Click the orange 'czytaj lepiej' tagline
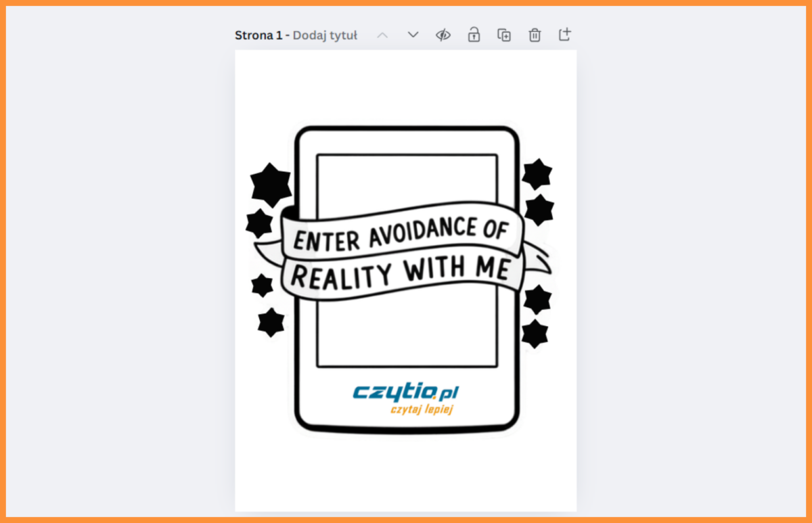Viewport: 812px width, 523px height. point(421,409)
